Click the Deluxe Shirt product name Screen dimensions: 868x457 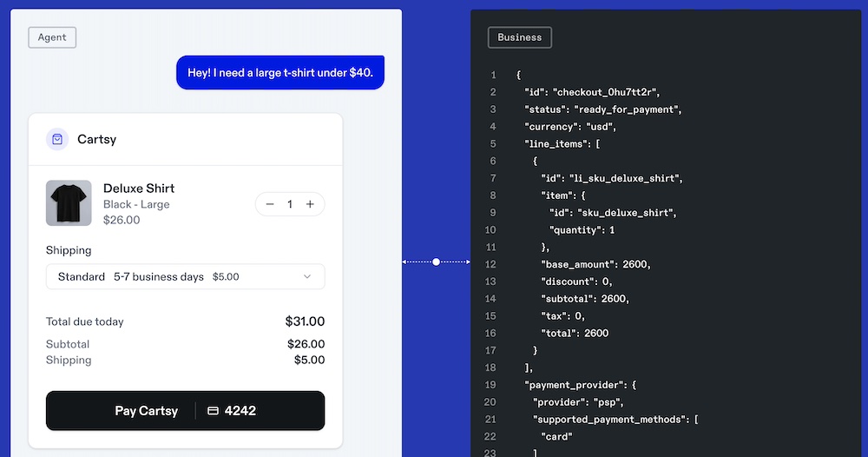139,189
